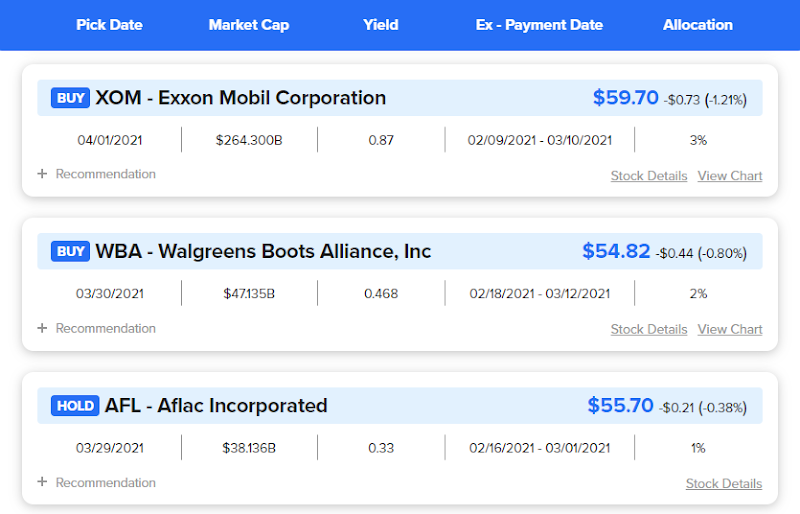Sort by Allocation column header

click(698, 25)
